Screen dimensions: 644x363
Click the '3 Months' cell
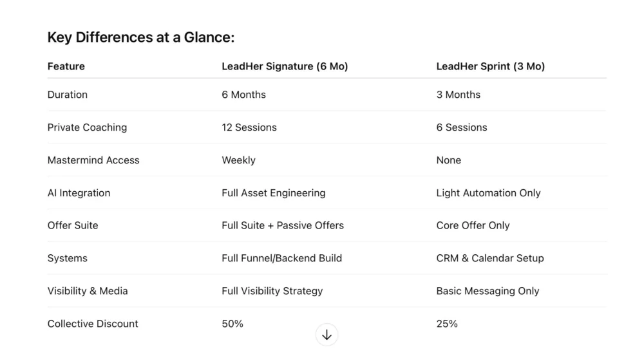[x=459, y=95]
